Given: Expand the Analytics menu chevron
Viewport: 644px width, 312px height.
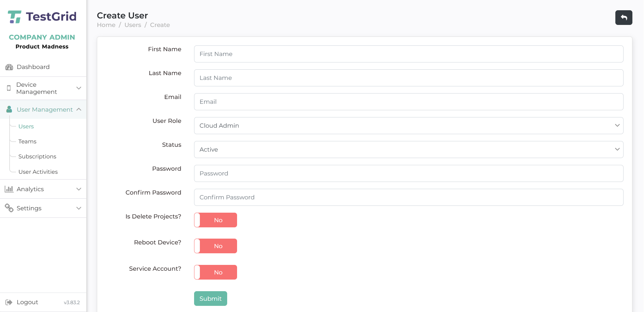Looking at the screenshot, I should point(79,189).
